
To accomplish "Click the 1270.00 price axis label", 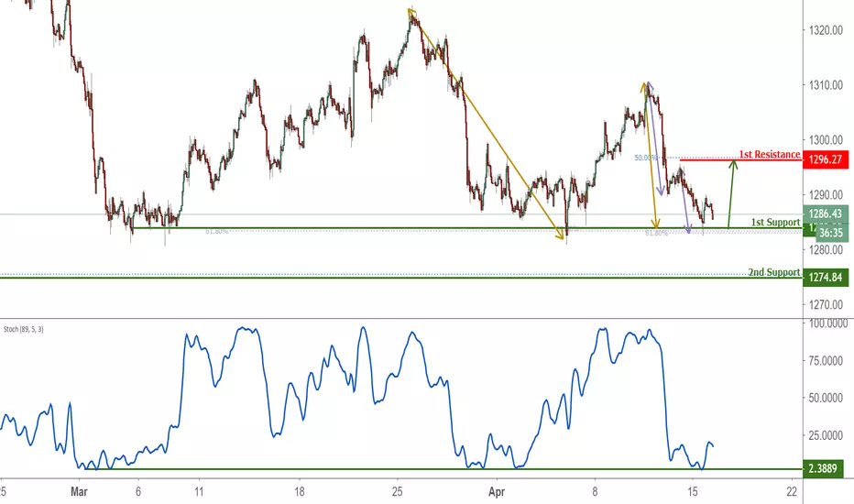I will pos(826,304).
